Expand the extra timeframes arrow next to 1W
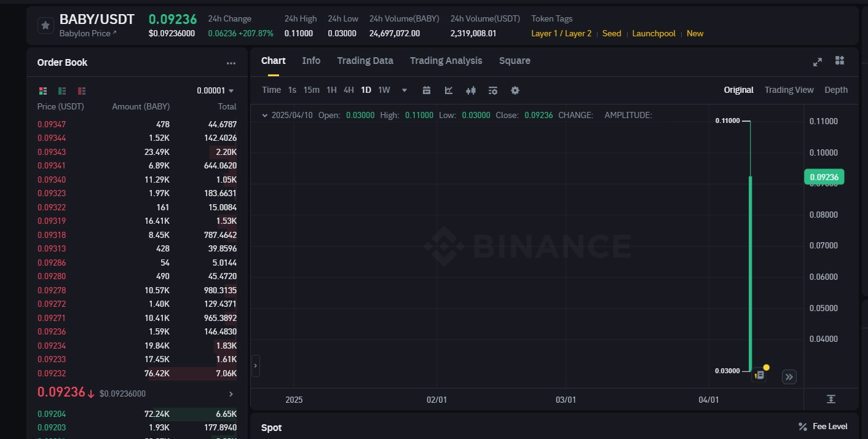The image size is (868, 439). point(404,90)
